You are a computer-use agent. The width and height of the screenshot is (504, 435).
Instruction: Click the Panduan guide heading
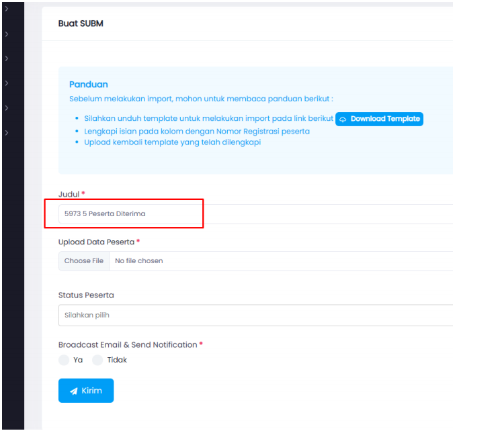point(89,85)
